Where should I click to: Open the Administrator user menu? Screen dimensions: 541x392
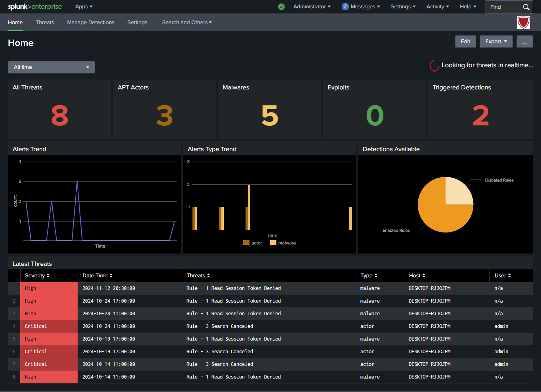(312, 7)
